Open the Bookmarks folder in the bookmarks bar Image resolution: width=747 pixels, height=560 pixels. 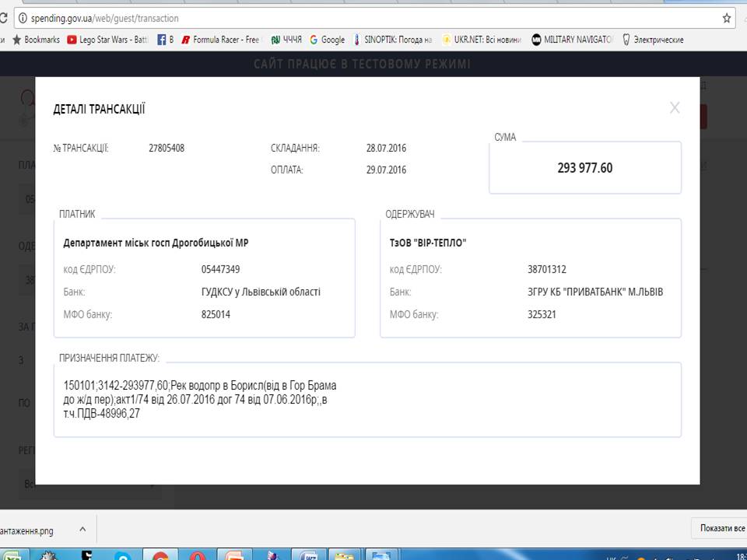coord(37,40)
